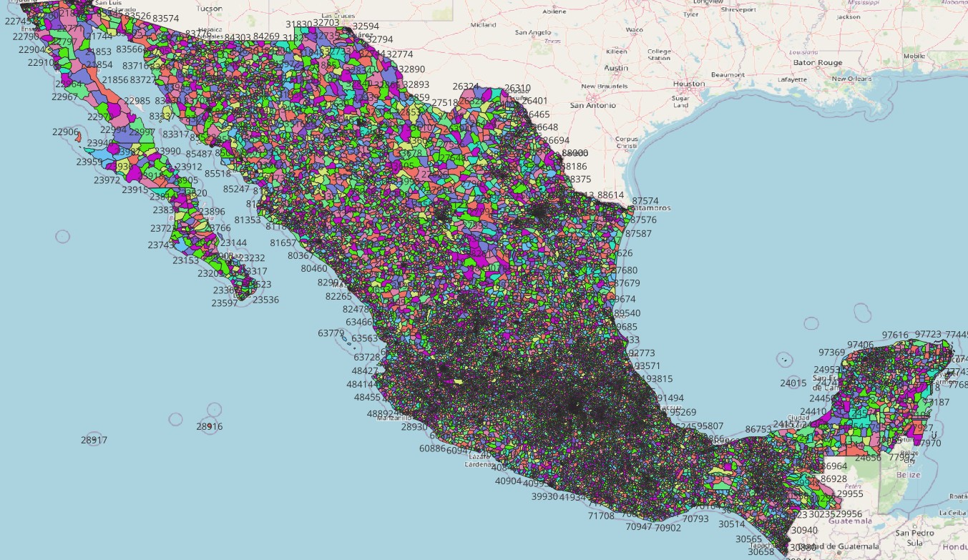Select region 28916 off the Pacific coast
The width and height of the screenshot is (968, 560).
click(208, 426)
